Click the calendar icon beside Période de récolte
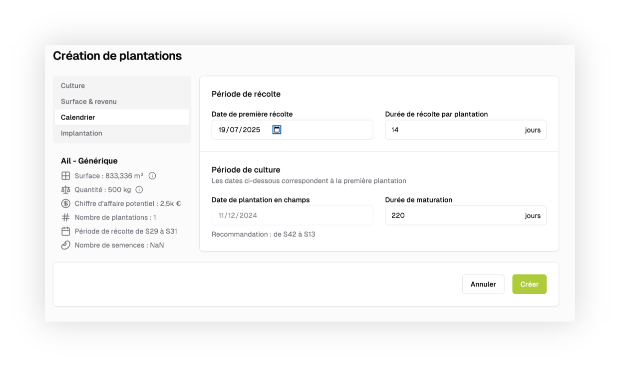Viewport: 620px width, 367px height. [x=66, y=231]
